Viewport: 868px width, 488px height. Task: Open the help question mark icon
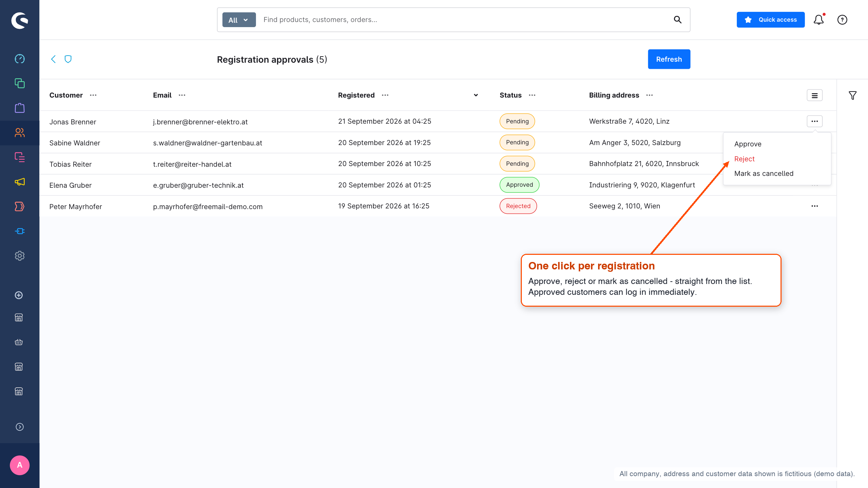842,20
